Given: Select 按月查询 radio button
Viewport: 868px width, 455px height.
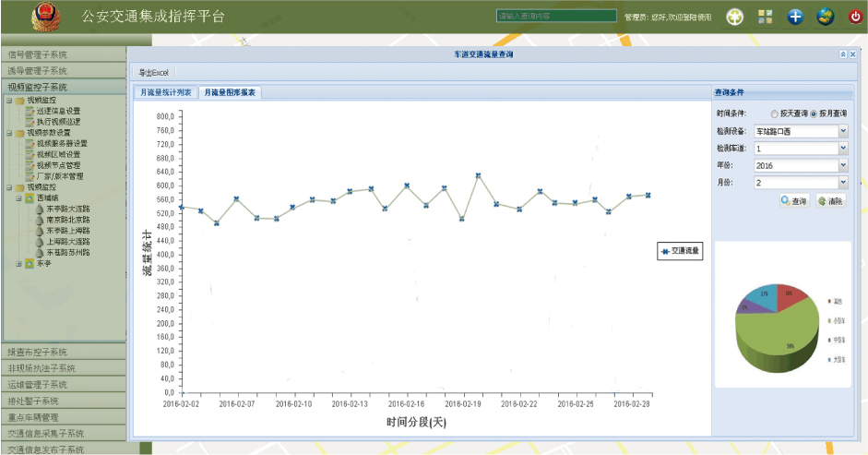Looking at the screenshot, I should [x=814, y=113].
